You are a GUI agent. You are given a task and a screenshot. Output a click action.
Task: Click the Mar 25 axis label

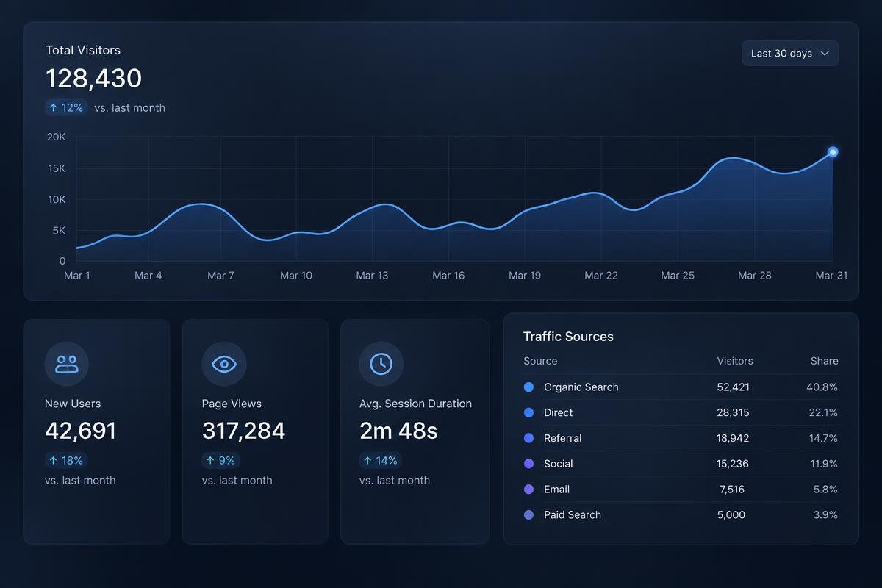coord(678,276)
